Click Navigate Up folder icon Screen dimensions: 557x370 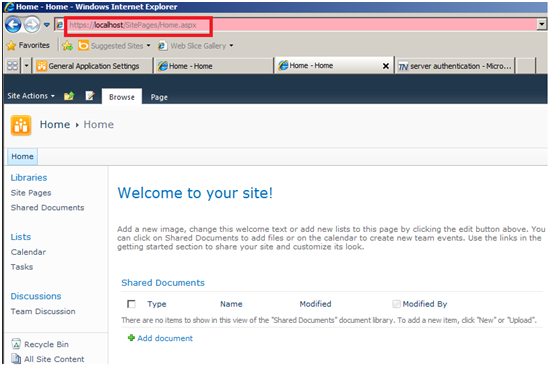coord(69,96)
